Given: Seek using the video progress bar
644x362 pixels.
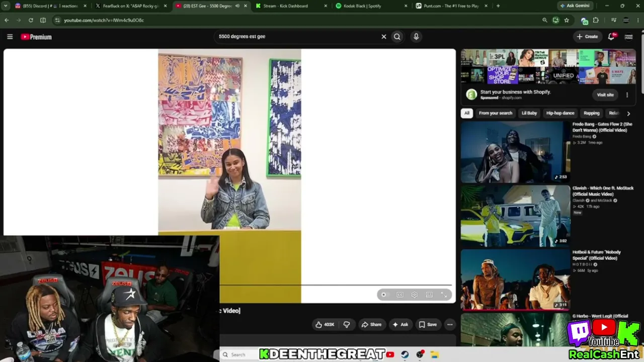Looking at the screenshot, I should (336, 285).
